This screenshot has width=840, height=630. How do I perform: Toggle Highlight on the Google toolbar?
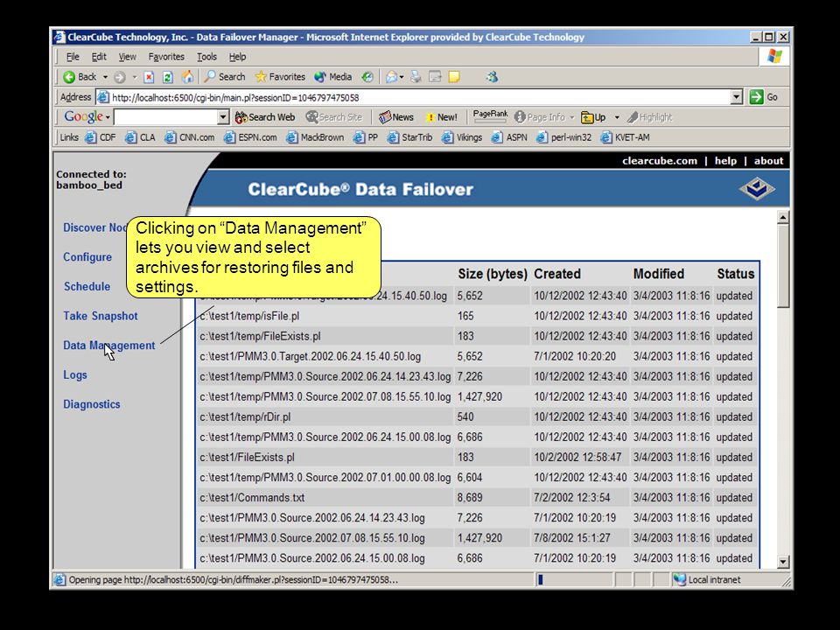point(650,117)
